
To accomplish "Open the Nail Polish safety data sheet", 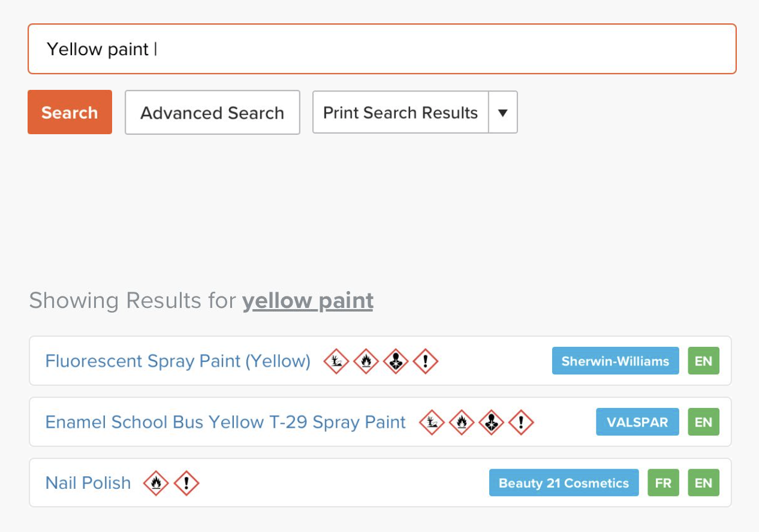I will pos(88,483).
